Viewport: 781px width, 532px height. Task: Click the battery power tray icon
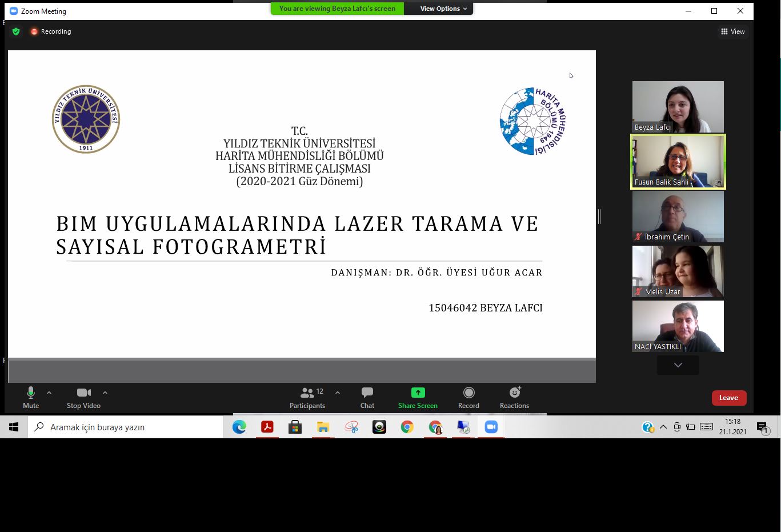[691, 427]
